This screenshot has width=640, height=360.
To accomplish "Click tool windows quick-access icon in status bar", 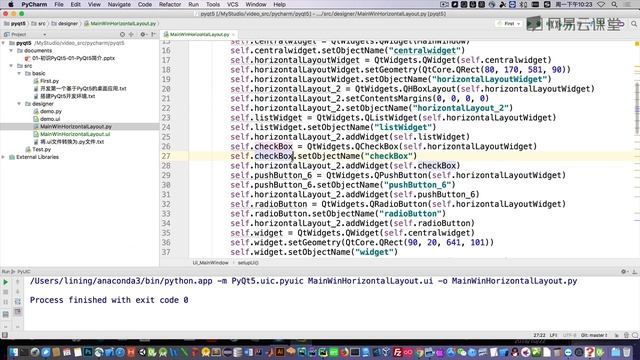I will pos(4,335).
